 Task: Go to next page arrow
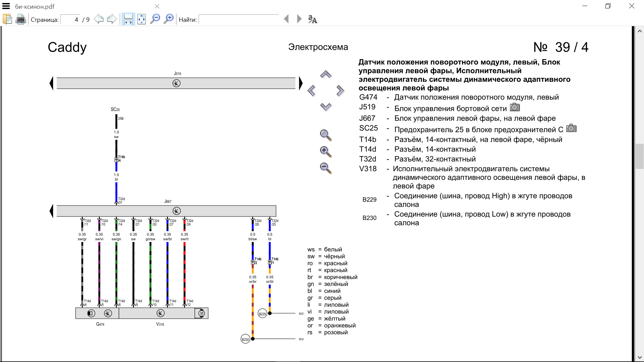[x=112, y=19]
